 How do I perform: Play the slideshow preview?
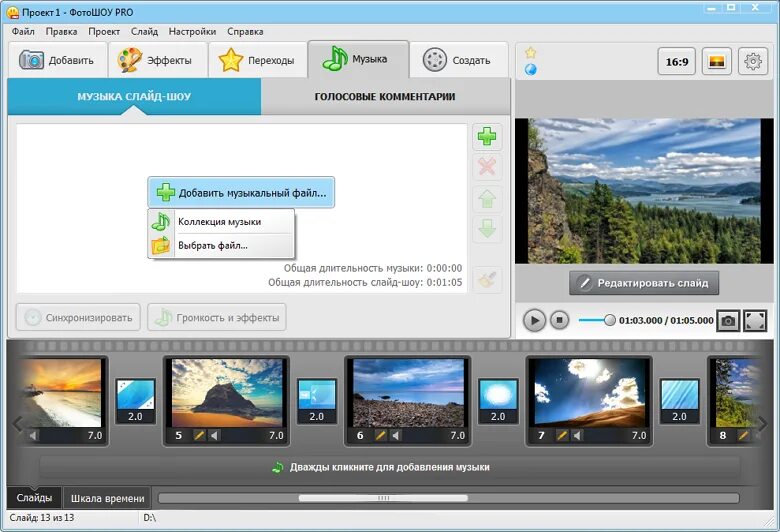pyautogui.click(x=534, y=320)
